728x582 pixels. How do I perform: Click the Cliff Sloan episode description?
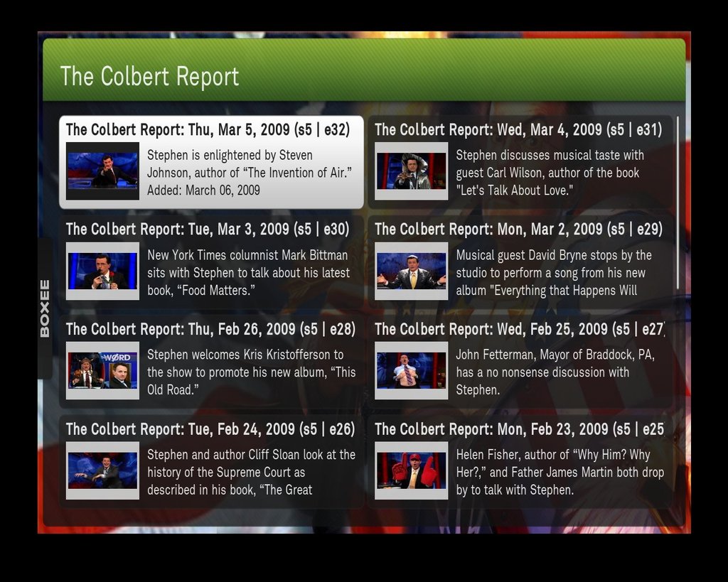251,473
